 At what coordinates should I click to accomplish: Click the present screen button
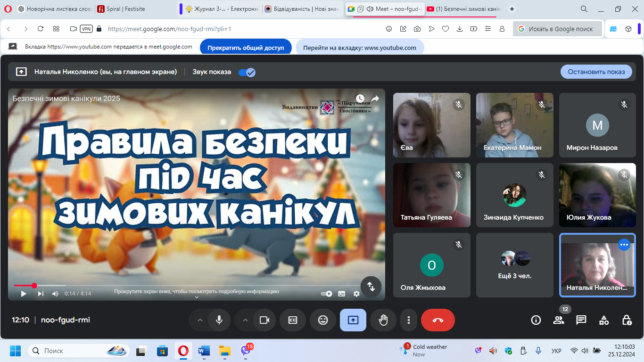353,320
